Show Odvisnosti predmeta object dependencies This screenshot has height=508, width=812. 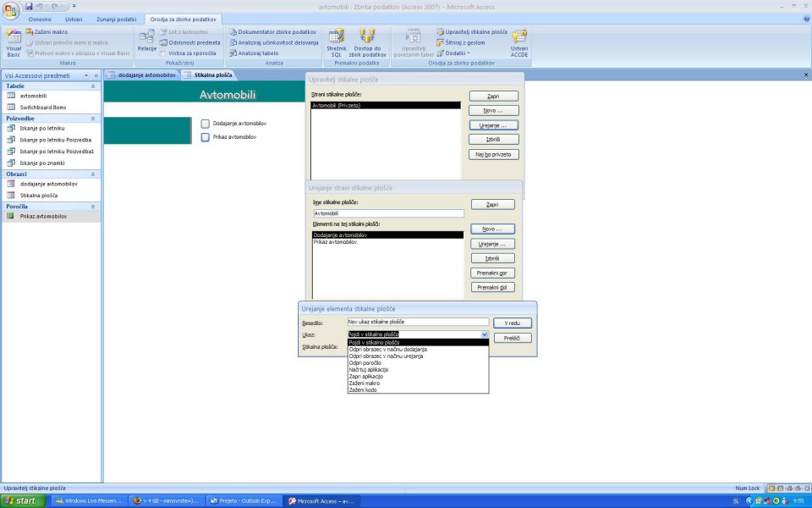pyautogui.click(x=190, y=42)
